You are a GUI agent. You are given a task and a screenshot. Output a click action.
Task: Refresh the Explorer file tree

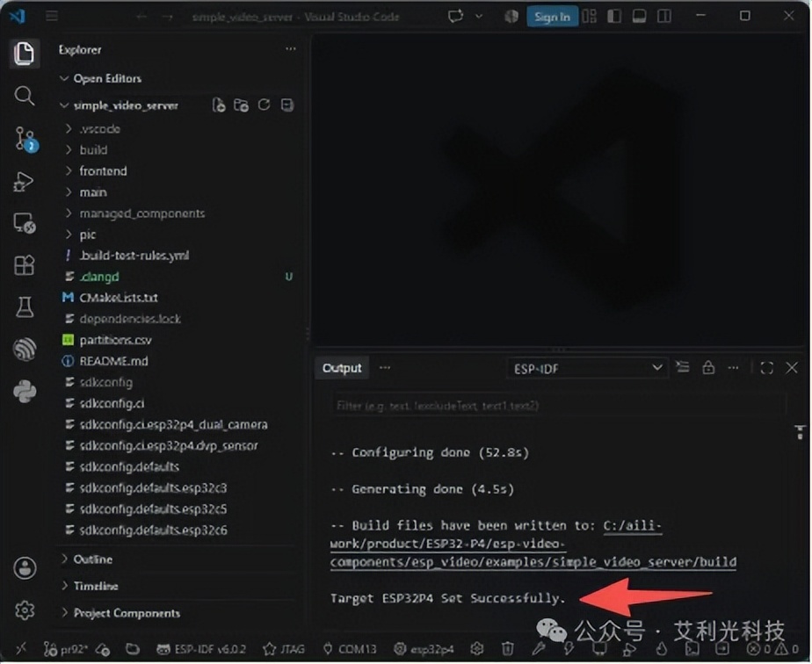[x=265, y=105]
